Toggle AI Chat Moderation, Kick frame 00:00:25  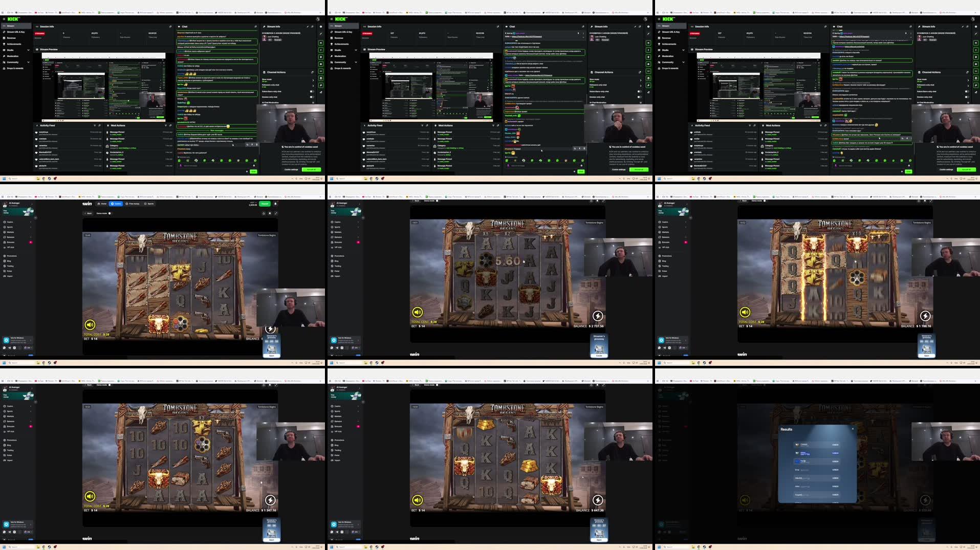313,102
